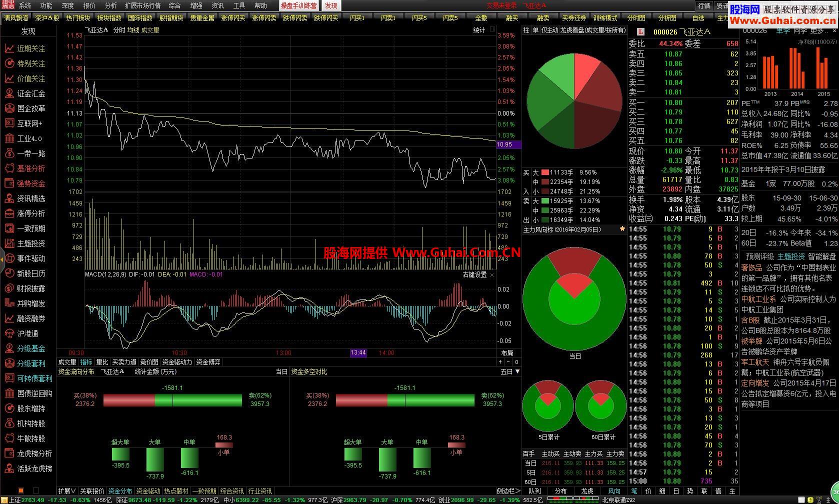839x504 pixels.
Task: Click the 资讯精选 sidebar icon
Action: click(x=9, y=198)
